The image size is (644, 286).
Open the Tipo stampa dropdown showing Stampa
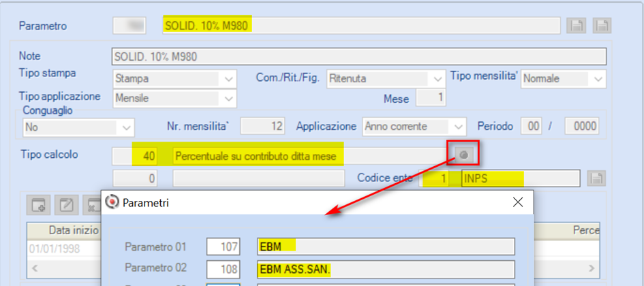click(175, 79)
